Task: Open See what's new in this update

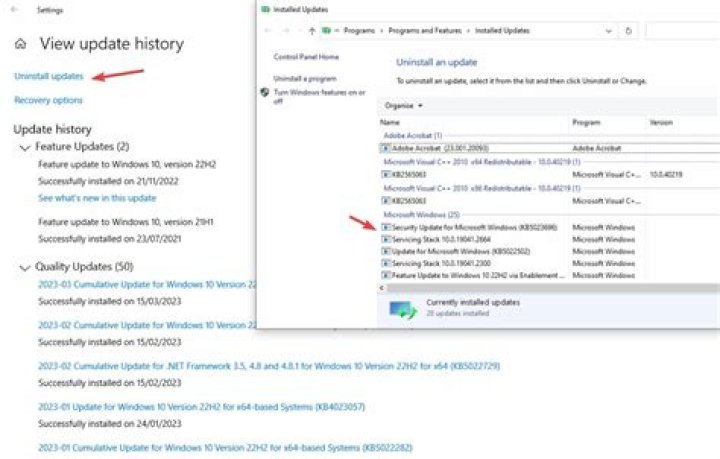Action: tap(97, 198)
